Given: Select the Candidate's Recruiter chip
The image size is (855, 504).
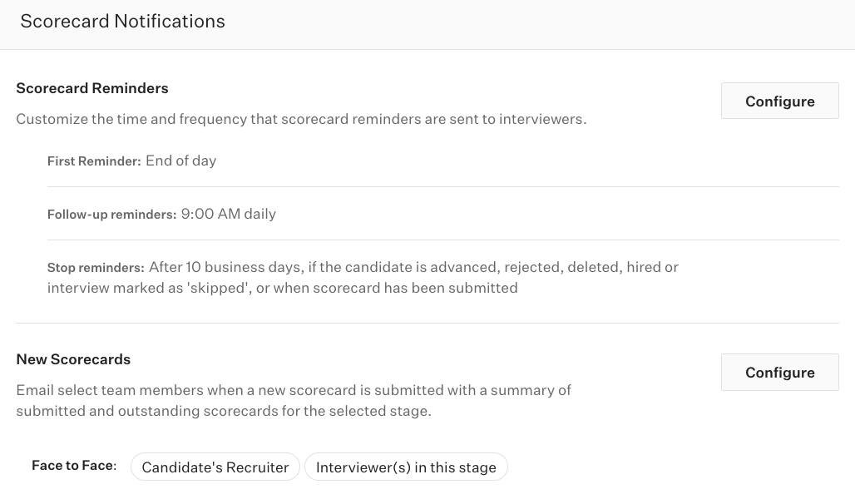Looking at the screenshot, I should tap(215, 467).
